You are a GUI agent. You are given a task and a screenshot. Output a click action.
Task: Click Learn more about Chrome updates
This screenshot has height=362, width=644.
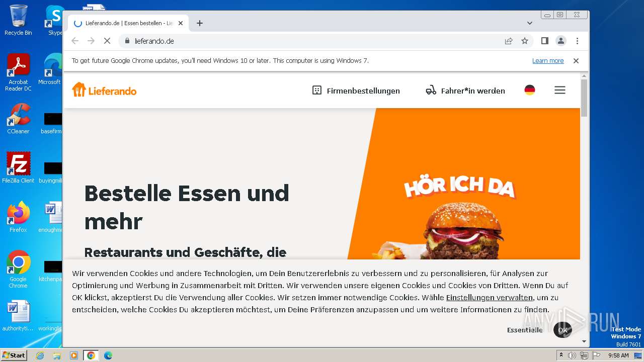pyautogui.click(x=548, y=60)
